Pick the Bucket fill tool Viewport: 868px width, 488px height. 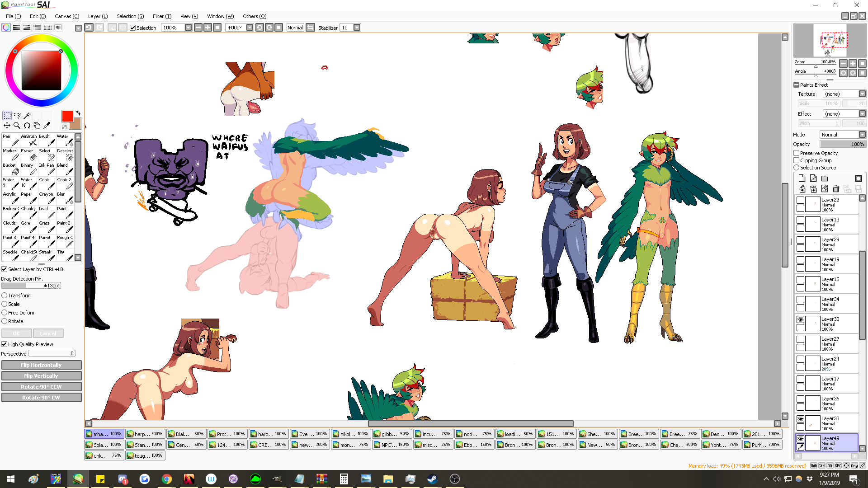tap(11, 169)
